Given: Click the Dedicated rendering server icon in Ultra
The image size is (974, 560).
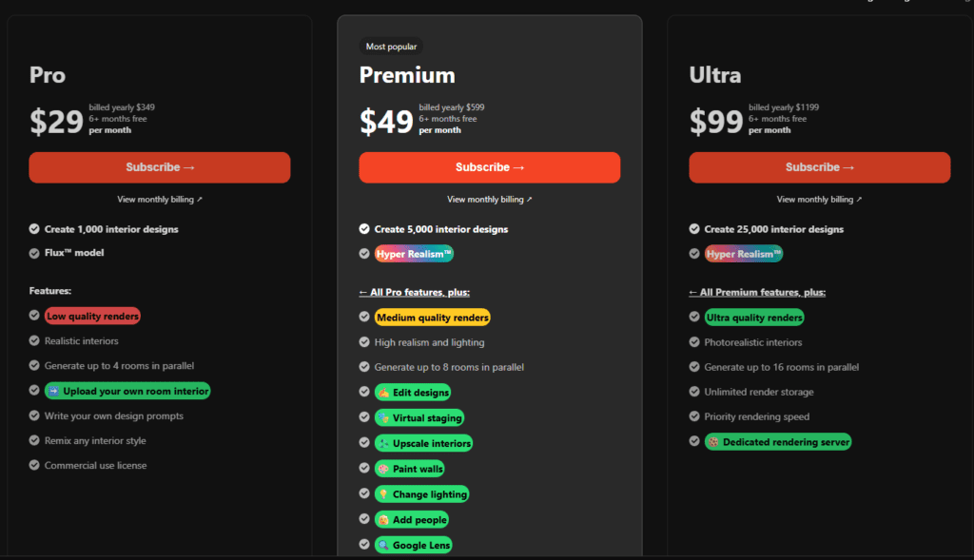Looking at the screenshot, I should [x=715, y=441].
